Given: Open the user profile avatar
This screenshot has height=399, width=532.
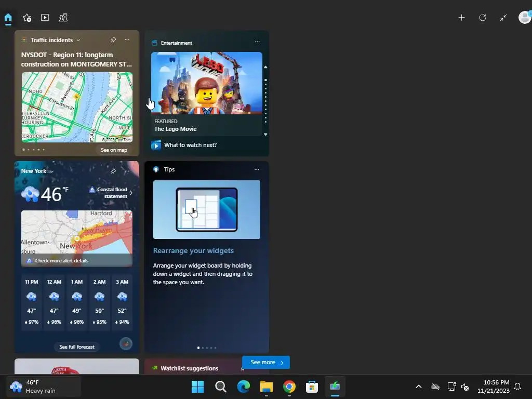Looking at the screenshot, I should (525, 17).
